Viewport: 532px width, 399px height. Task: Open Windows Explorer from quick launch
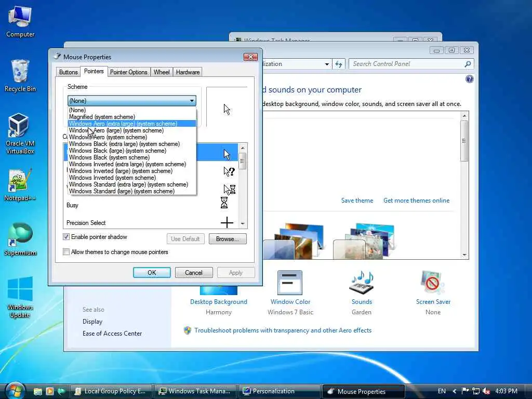point(37,391)
